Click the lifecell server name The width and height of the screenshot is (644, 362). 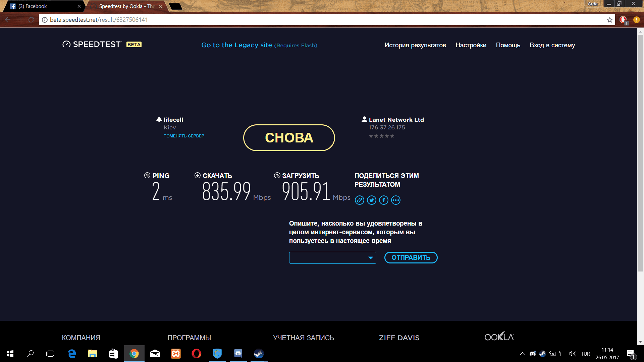pyautogui.click(x=173, y=120)
